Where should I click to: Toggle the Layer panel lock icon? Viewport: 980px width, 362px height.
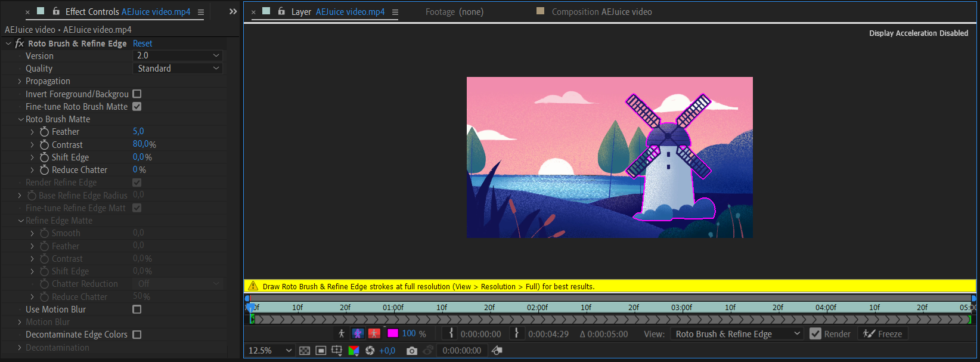point(281,11)
